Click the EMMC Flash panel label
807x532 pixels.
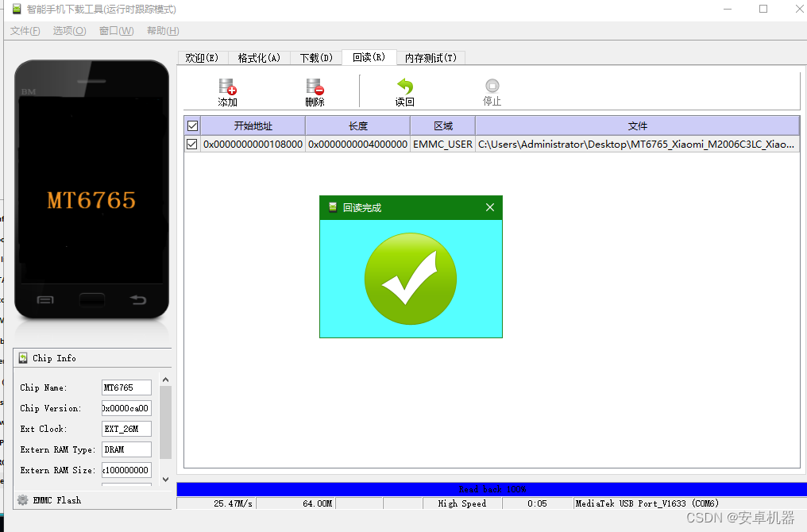[x=57, y=500]
